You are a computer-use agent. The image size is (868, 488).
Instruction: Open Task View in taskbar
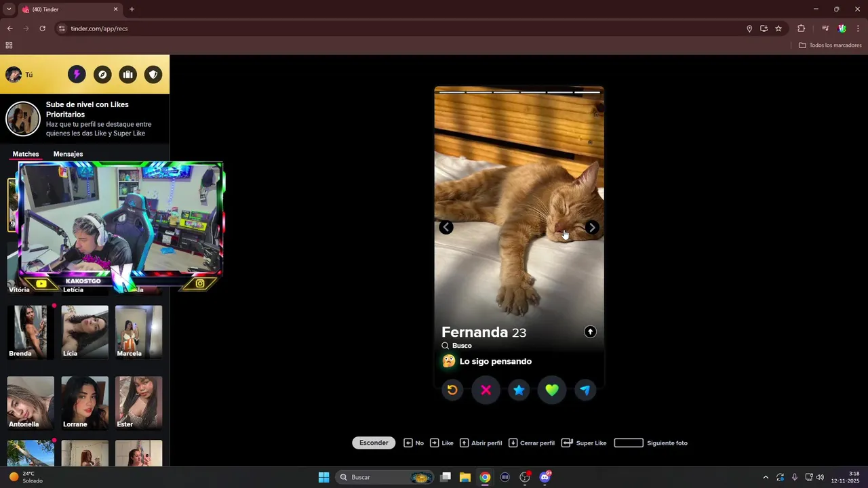(x=446, y=477)
